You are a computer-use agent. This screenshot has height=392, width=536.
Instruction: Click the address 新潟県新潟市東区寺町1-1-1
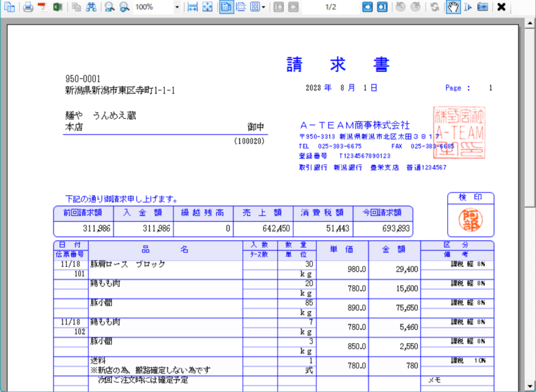tap(120, 91)
